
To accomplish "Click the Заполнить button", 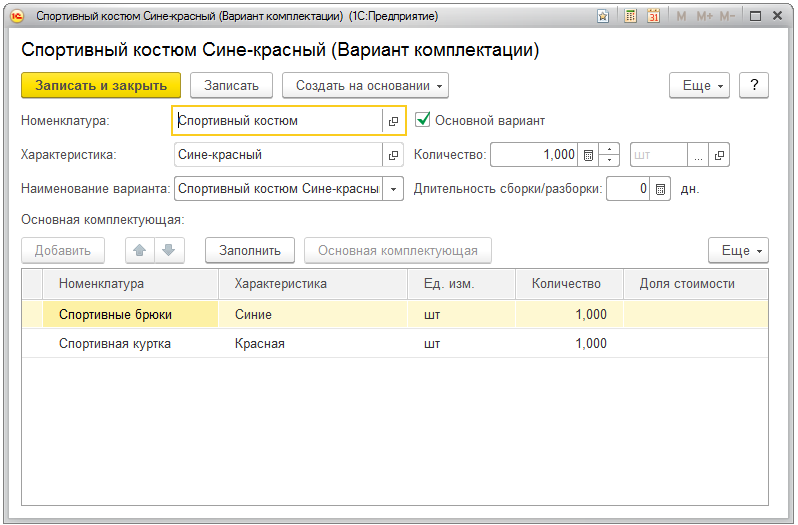I will [250, 250].
